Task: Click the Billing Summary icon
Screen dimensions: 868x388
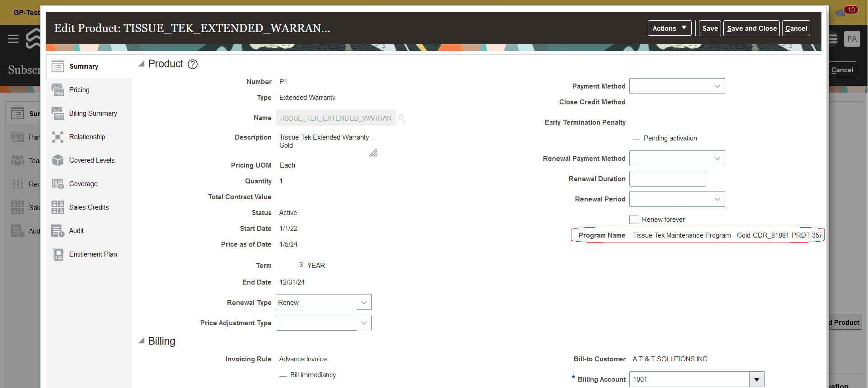Action: click(x=58, y=113)
